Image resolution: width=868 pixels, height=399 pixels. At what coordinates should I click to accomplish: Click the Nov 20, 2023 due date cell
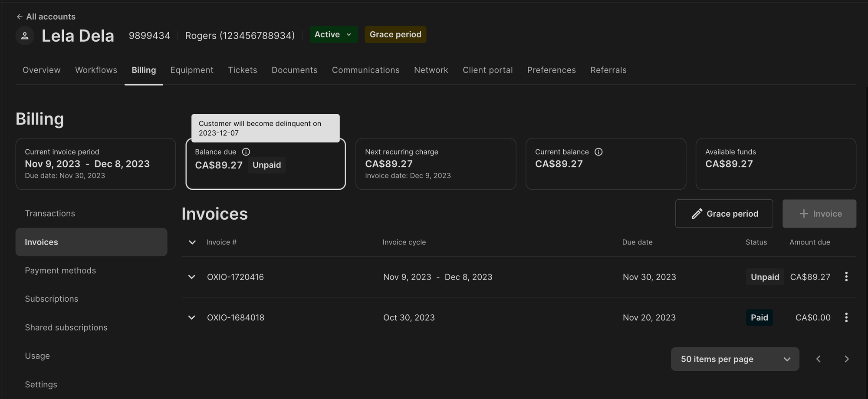pyautogui.click(x=649, y=317)
